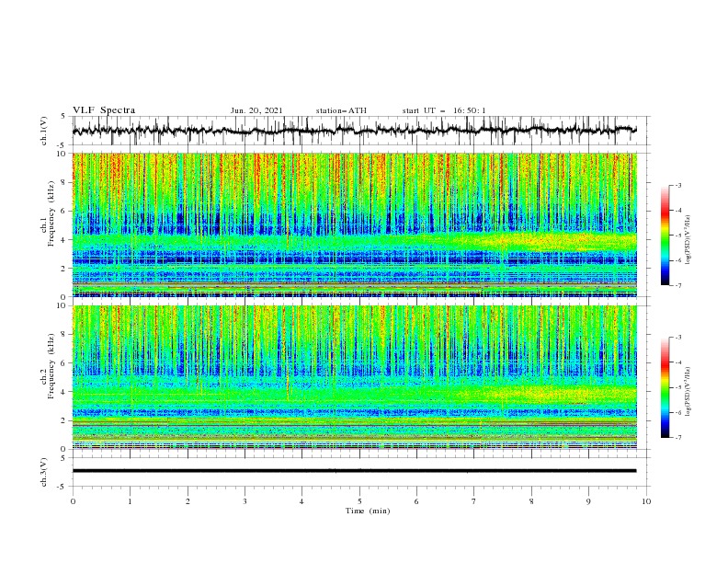Click the 'ch.1(V)' waveform axis label
The width and height of the screenshot is (728, 563).
pos(44,131)
